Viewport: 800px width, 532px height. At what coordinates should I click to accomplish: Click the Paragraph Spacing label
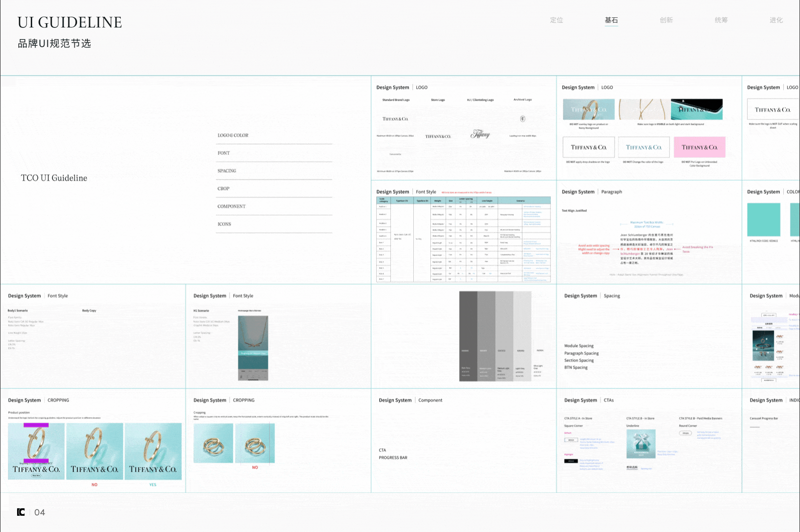(x=581, y=353)
